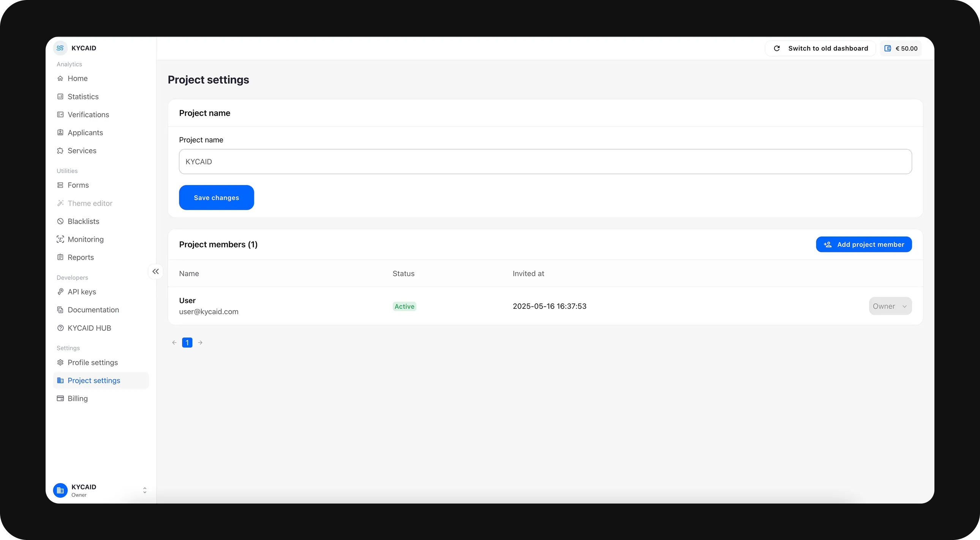Open Profile settings from the sidebar
The image size is (980, 540).
93,362
